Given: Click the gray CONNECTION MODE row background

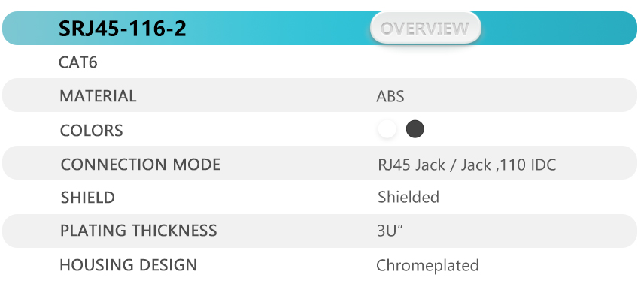Looking at the screenshot, I should coord(320,163).
